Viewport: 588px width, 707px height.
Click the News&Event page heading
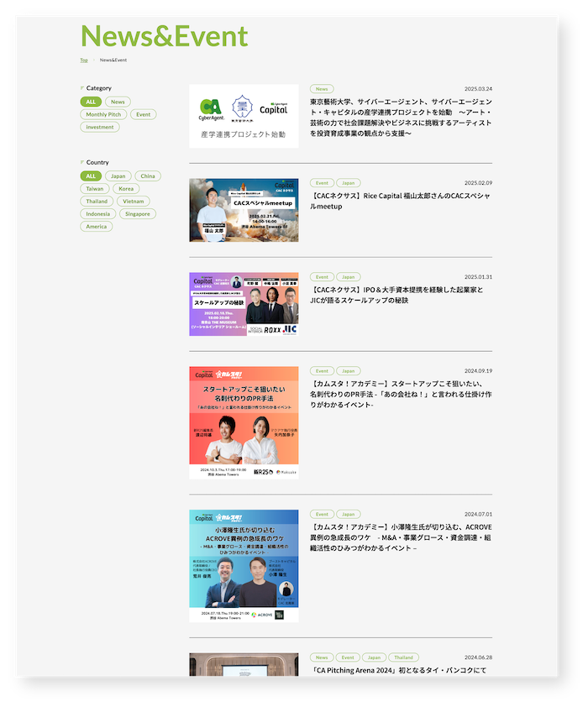point(164,36)
